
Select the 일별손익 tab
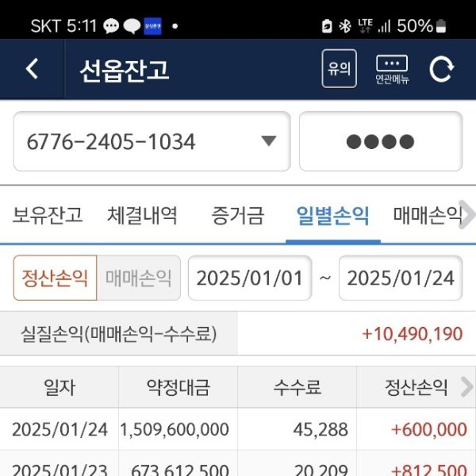[x=332, y=215]
